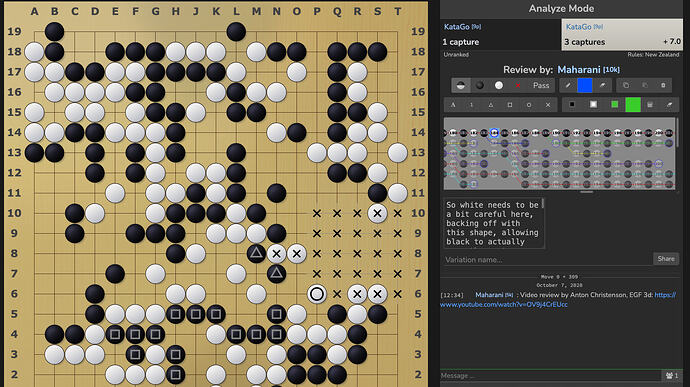Click the score estimator icon
Viewport: 690px width, 387px height.
(650, 105)
